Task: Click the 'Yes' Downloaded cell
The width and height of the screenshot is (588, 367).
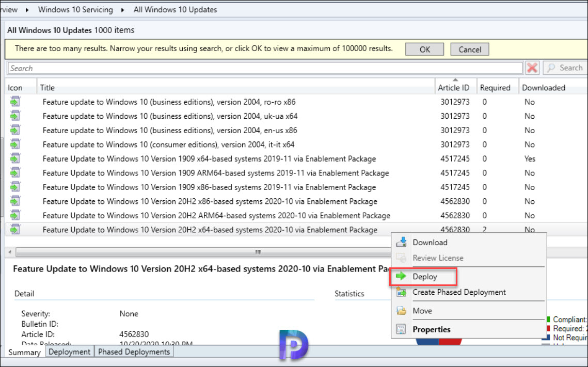Action: (530, 159)
